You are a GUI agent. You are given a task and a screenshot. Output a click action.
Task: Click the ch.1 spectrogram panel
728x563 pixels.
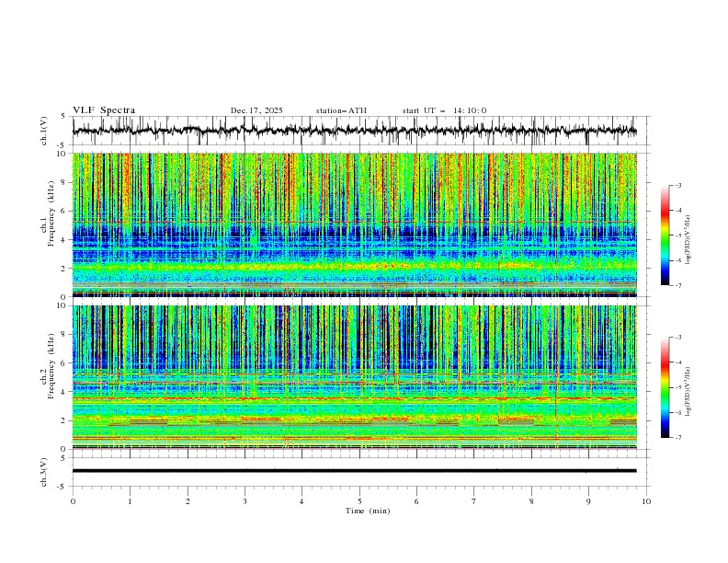click(354, 224)
